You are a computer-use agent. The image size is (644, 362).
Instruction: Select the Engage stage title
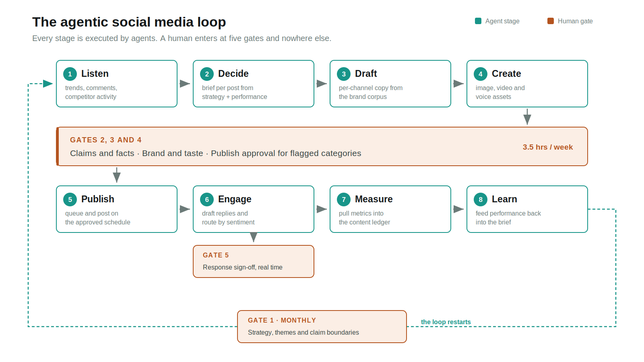[235, 199]
